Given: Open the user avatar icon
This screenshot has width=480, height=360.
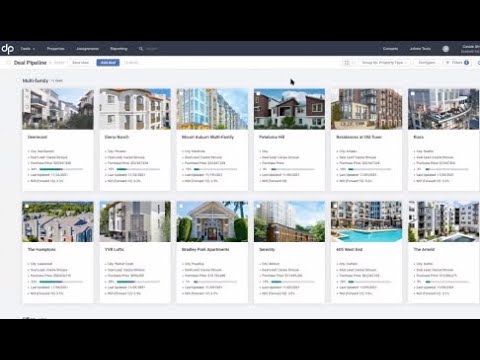Looking at the screenshot, I should [x=446, y=49].
